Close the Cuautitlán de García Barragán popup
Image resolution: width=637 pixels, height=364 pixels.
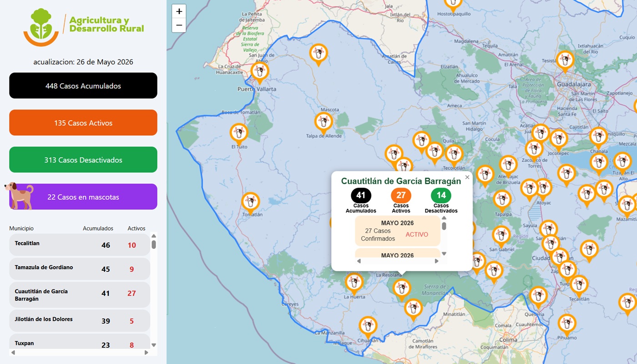point(467,177)
